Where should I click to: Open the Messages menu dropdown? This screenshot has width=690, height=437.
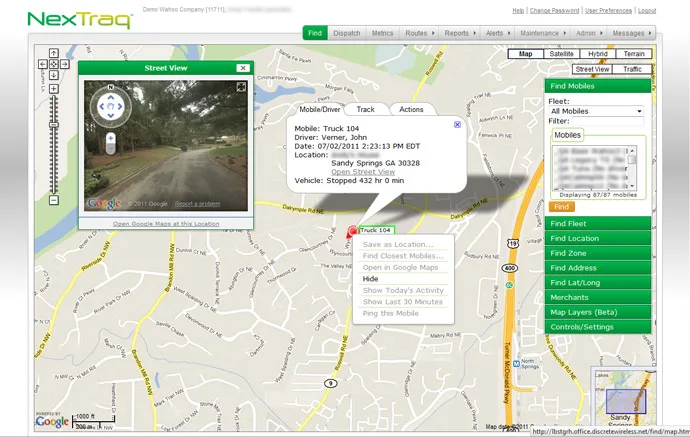631,33
